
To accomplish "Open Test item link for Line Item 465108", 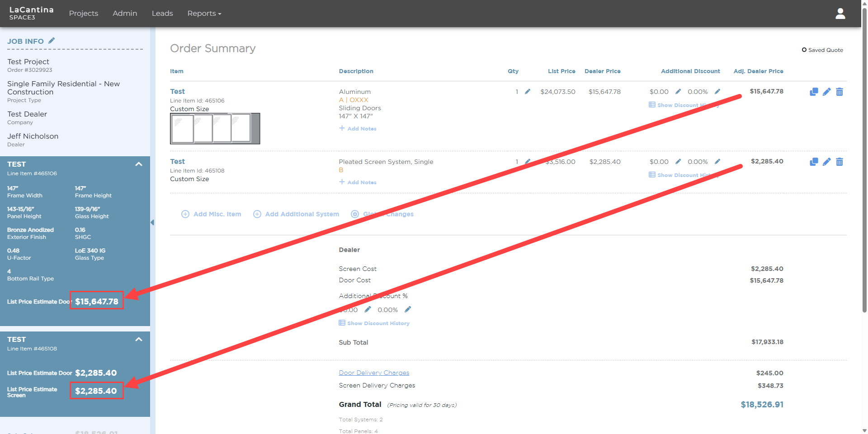I will click(x=177, y=162).
